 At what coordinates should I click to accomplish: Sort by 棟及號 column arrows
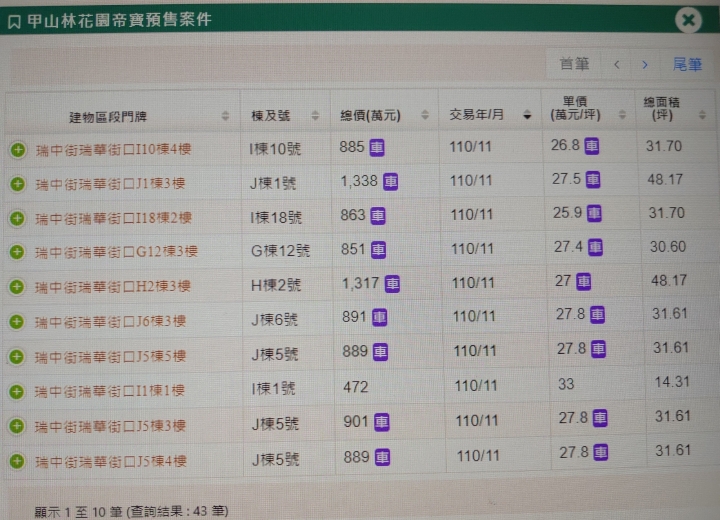tap(315, 115)
